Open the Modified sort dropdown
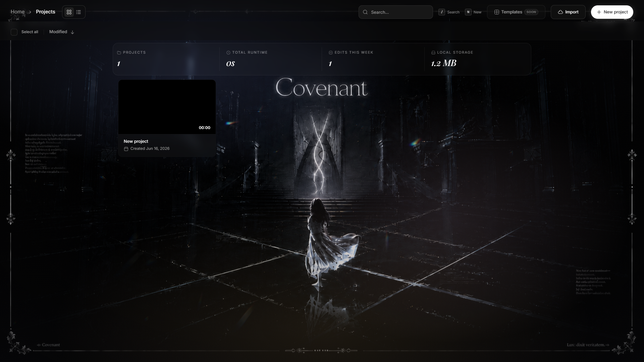644x362 pixels. [x=62, y=32]
